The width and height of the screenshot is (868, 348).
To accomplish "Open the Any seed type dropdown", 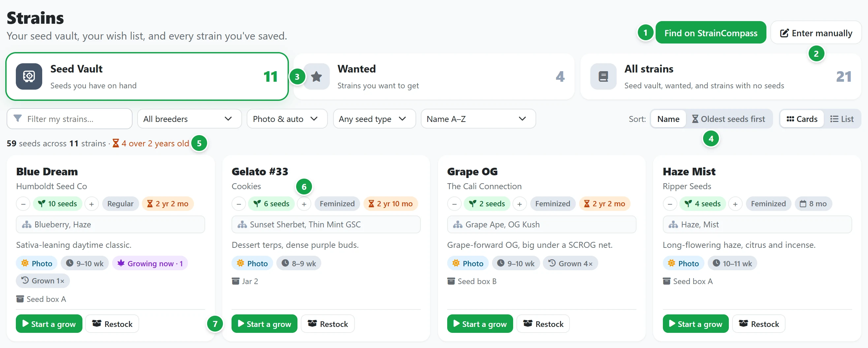I will point(374,119).
